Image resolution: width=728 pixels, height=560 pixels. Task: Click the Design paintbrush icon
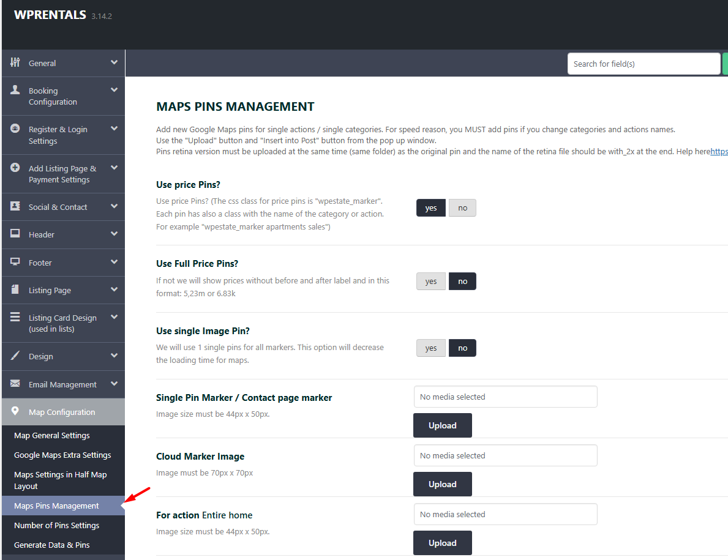(15, 356)
